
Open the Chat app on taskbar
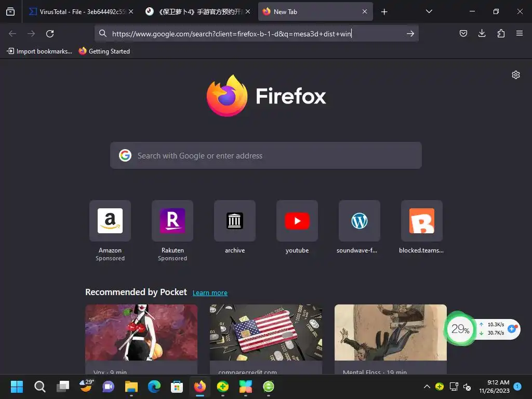109,387
